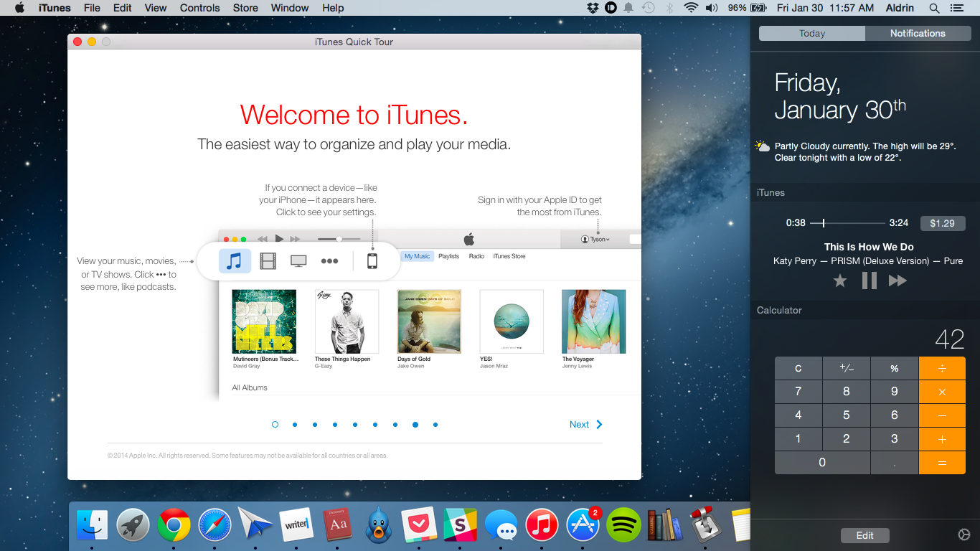Open Finder from the Dock
Image resolution: width=980 pixels, height=551 pixels.
point(92,525)
